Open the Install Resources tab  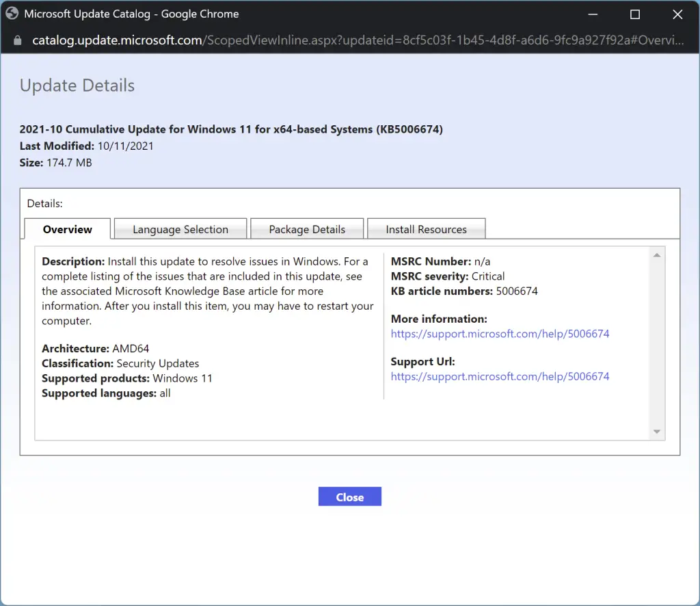pos(426,229)
